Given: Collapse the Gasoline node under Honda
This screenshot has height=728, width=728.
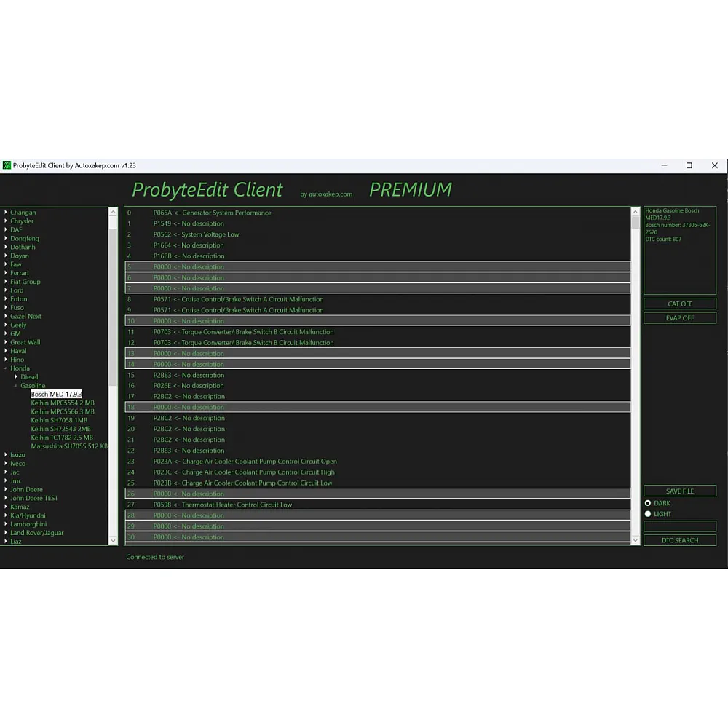Looking at the screenshot, I should (x=16, y=386).
